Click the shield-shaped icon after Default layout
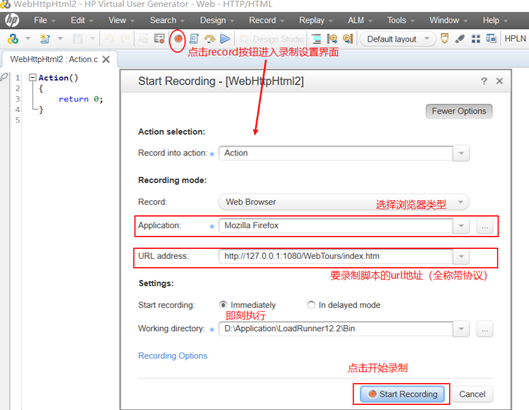529x410 pixels. click(445, 39)
